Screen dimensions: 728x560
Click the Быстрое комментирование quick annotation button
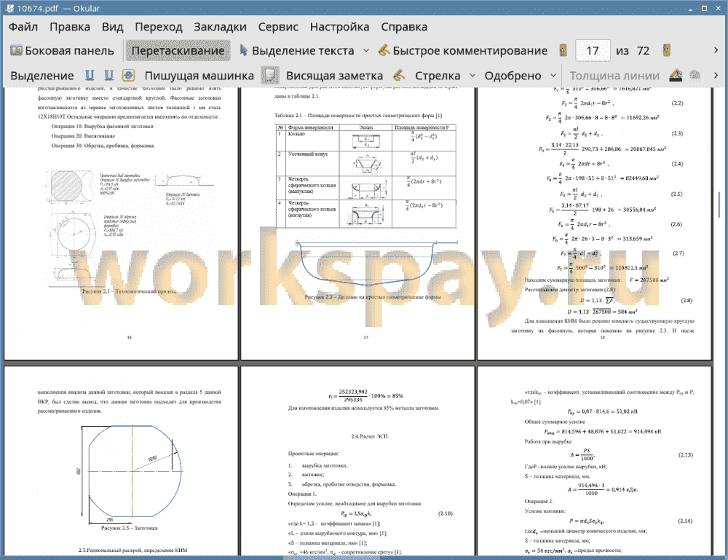[x=462, y=51]
